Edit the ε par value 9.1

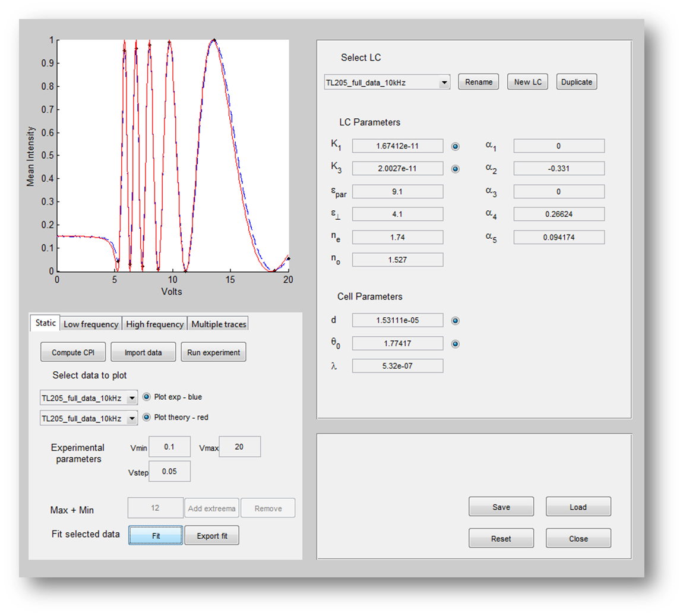[x=398, y=192]
